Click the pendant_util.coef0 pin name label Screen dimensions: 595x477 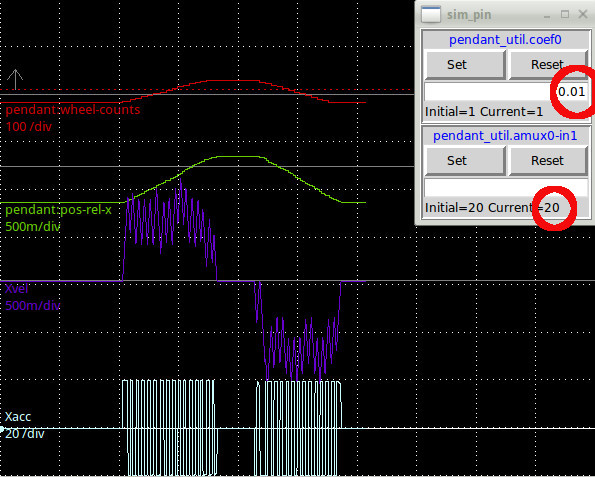click(x=505, y=40)
